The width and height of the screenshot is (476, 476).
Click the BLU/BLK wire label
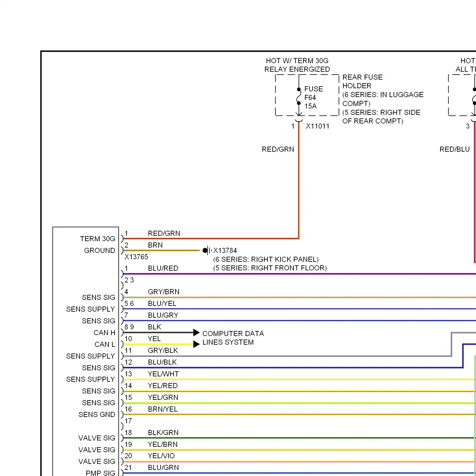click(162, 362)
